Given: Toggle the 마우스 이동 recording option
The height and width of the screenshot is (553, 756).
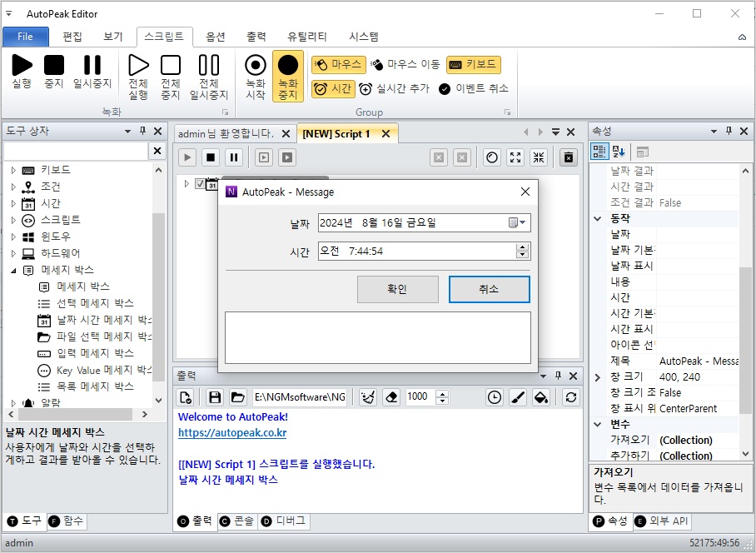Looking at the screenshot, I should tap(405, 64).
